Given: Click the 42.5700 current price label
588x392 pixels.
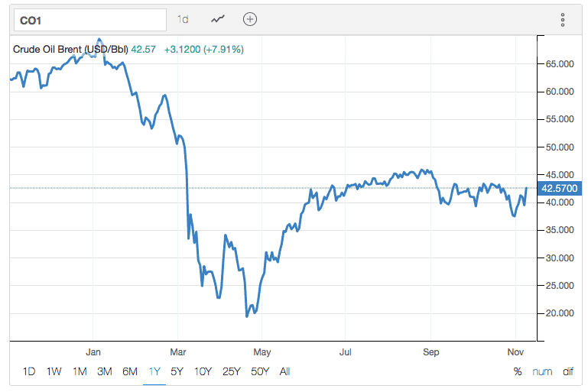Looking at the screenshot, I should point(560,188).
